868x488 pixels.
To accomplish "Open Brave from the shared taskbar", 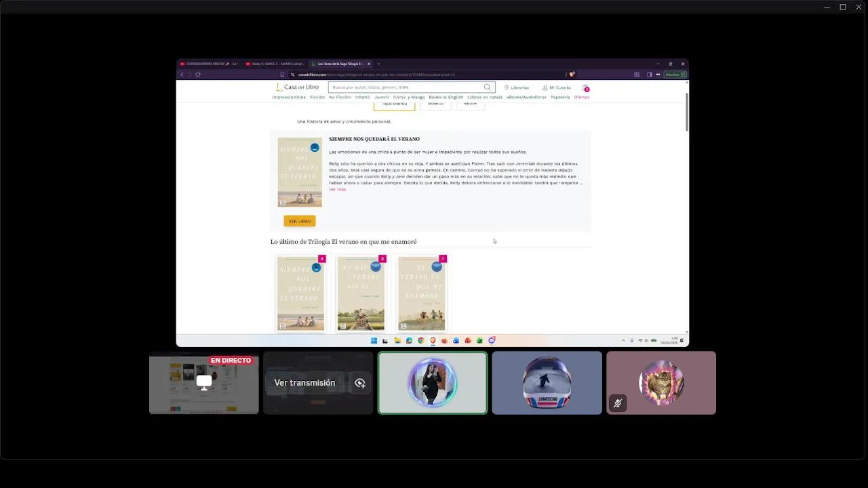I will pos(433,340).
